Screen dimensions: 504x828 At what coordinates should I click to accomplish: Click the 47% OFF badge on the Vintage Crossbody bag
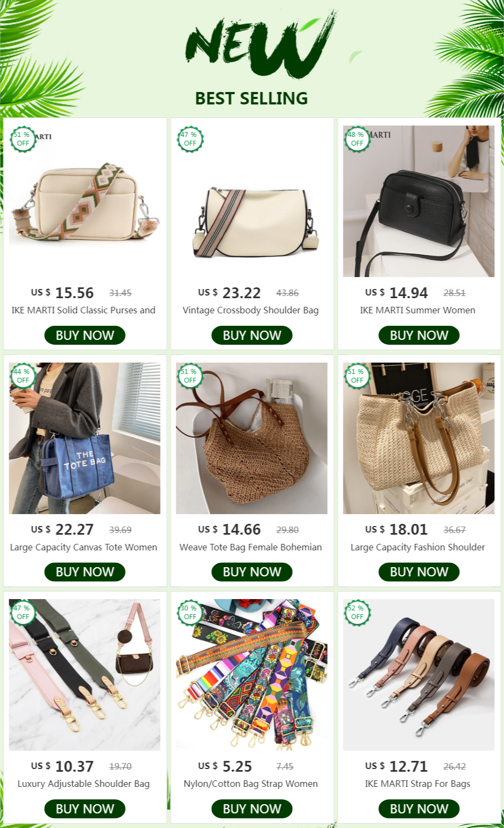click(x=190, y=139)
